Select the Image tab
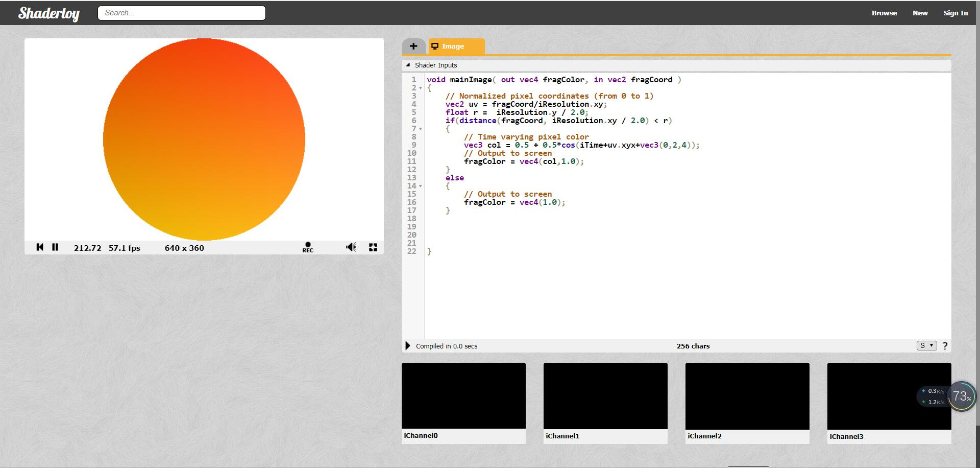980x468 pixels. click(x=456, y=46)
